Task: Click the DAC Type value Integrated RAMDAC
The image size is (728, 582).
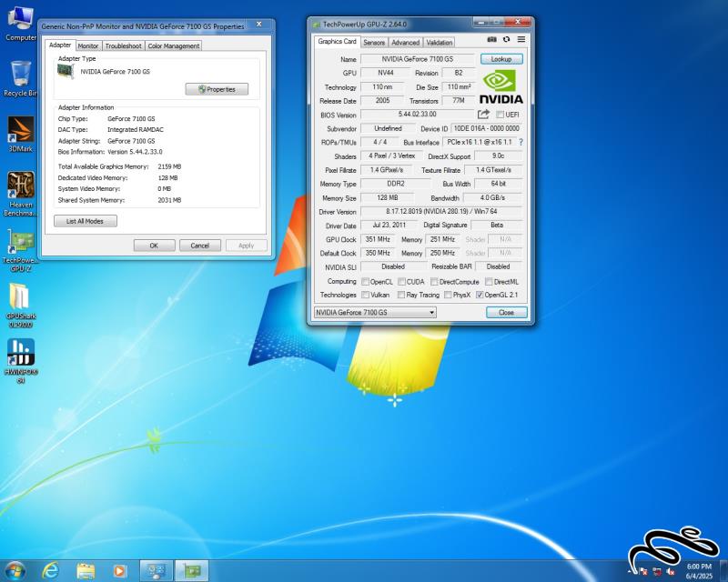Action: [136, 130]
